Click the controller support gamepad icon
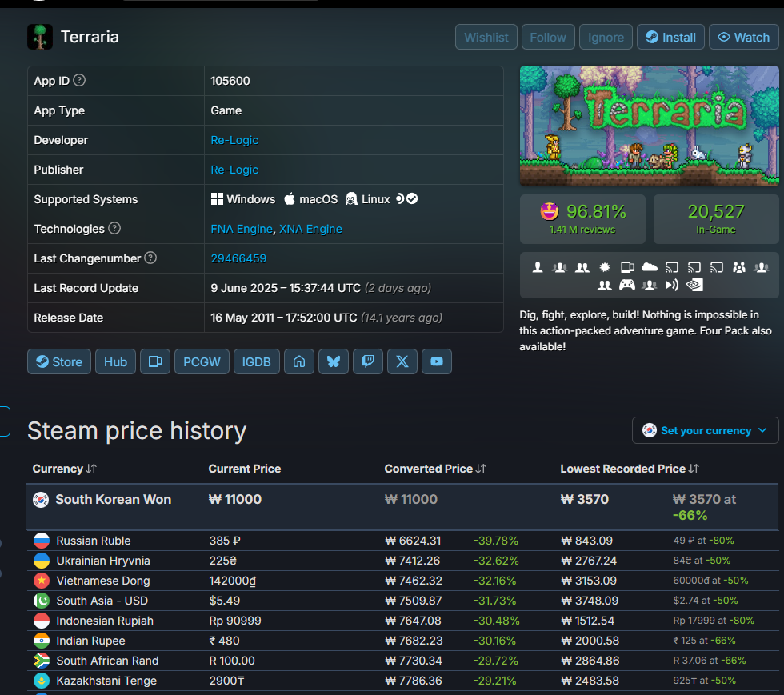The width and height of the screenshot is (784, 695). pyautogui.click(x=627, y=285)
